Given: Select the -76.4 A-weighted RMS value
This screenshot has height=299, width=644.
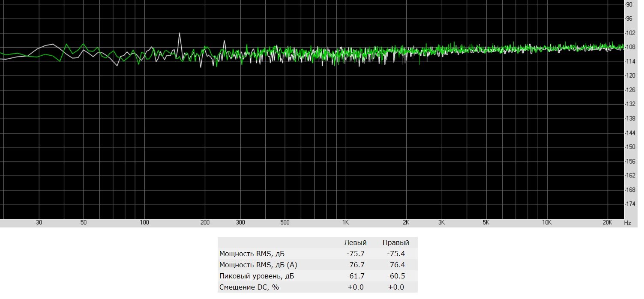Looking at the screenshot, I should pos(396,265).
